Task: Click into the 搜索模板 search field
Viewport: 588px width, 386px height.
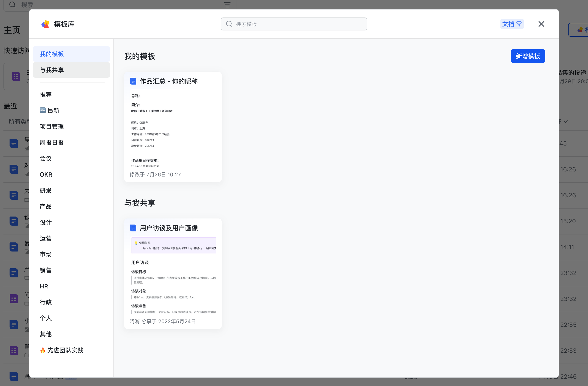Action: [x=294, y=24]
